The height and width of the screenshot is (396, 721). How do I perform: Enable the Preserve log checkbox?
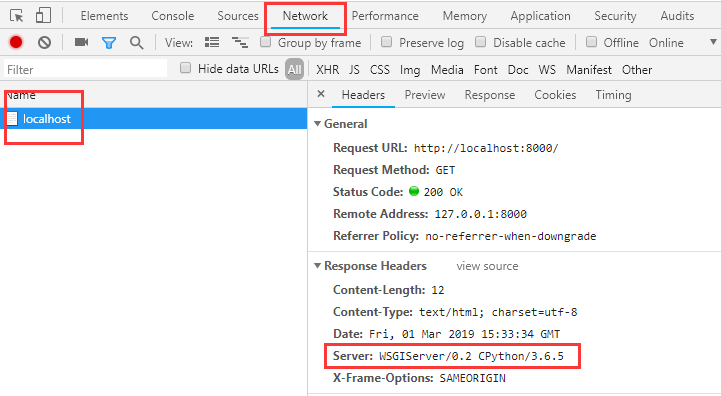(387, 42)
